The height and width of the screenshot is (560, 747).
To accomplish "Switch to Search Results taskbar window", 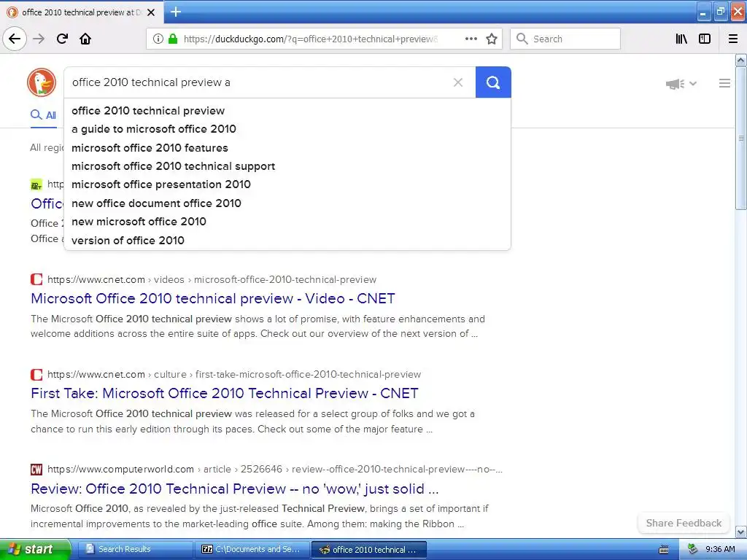I will click(x=135, y=550).
